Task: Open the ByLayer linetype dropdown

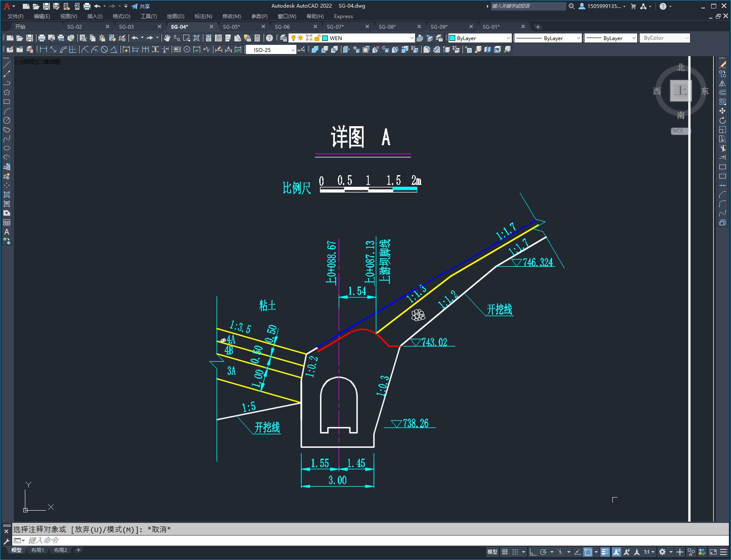Action: [x=548, y=38]
